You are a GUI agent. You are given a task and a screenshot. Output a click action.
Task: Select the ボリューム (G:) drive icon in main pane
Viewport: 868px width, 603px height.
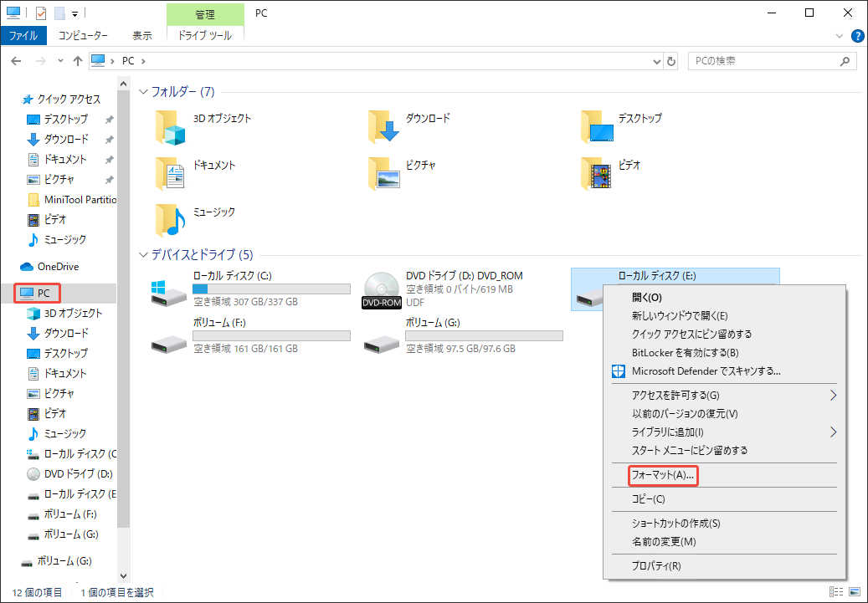(x=382, y=344)
